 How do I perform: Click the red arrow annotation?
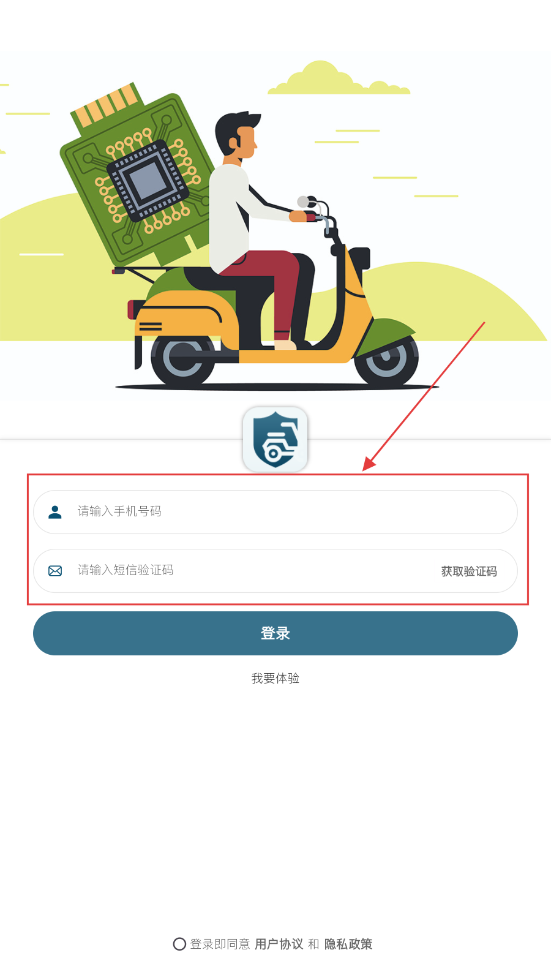[424, 396]
